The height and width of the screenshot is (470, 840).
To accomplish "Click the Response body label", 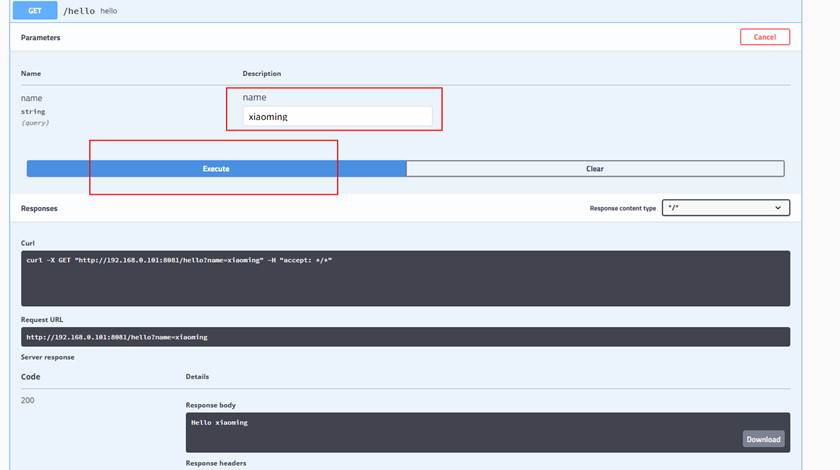I will click(211, 405).
